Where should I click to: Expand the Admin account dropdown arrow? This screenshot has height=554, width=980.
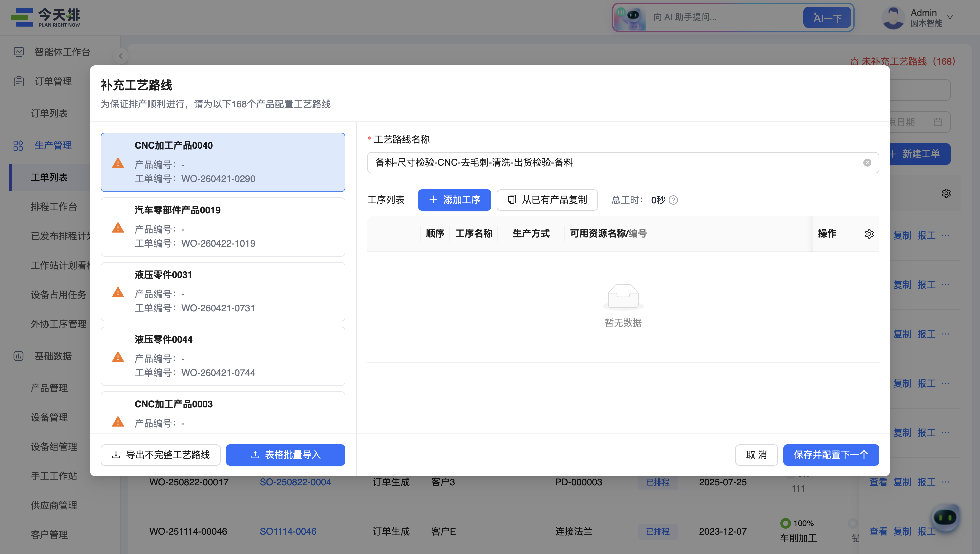pos(950,18)
